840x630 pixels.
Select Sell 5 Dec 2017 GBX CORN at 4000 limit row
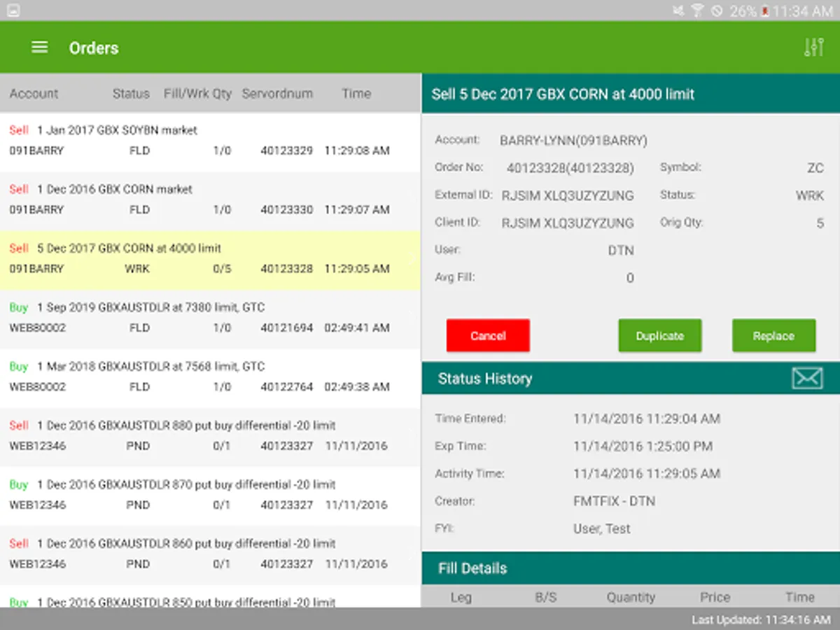[x=210, y=260]
